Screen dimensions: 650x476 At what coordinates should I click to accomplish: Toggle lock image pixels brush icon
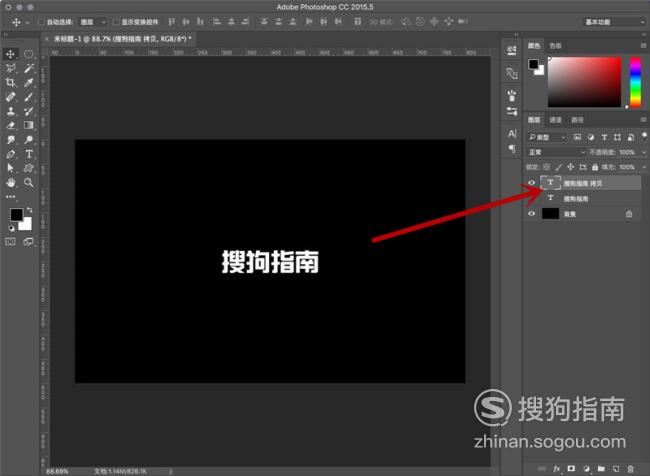tap(558, 167)
